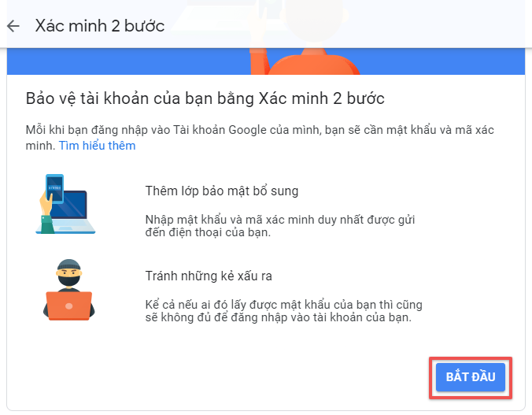This screenshot has height=415, width=532.
Task: Click the orange person figure in the banner
Action: (314, 61)
